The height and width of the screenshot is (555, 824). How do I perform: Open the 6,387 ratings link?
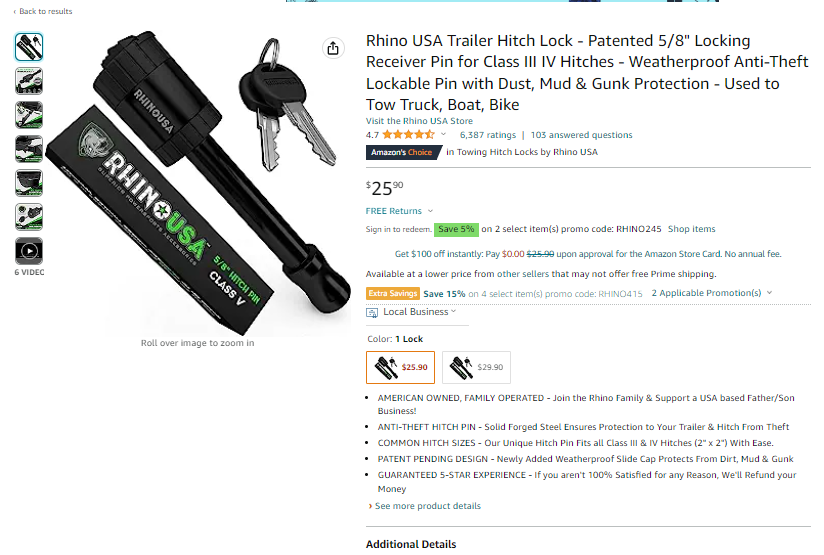488,135
